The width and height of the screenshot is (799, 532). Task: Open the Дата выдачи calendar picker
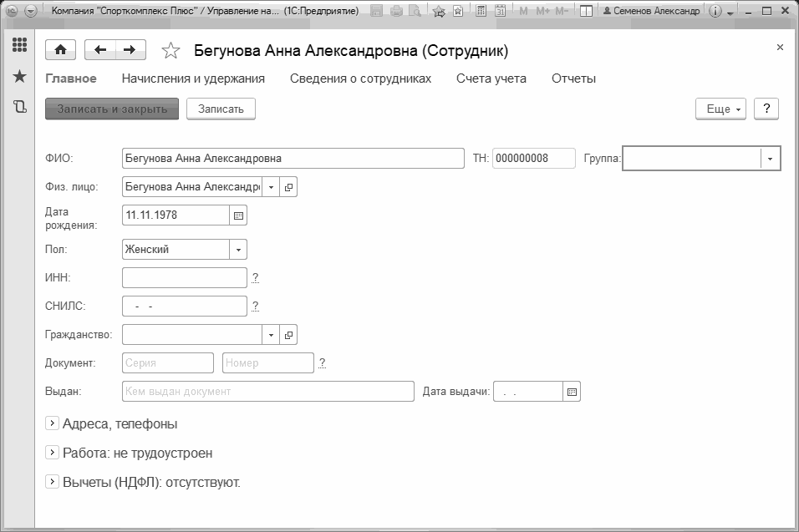click(572, 392)
